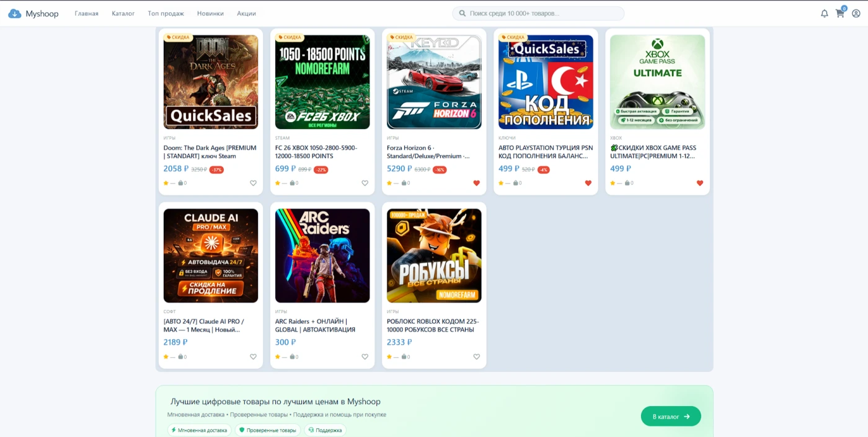Open [АВТО 24/7] Claude AI PRO title link

[x=204, y=325]
